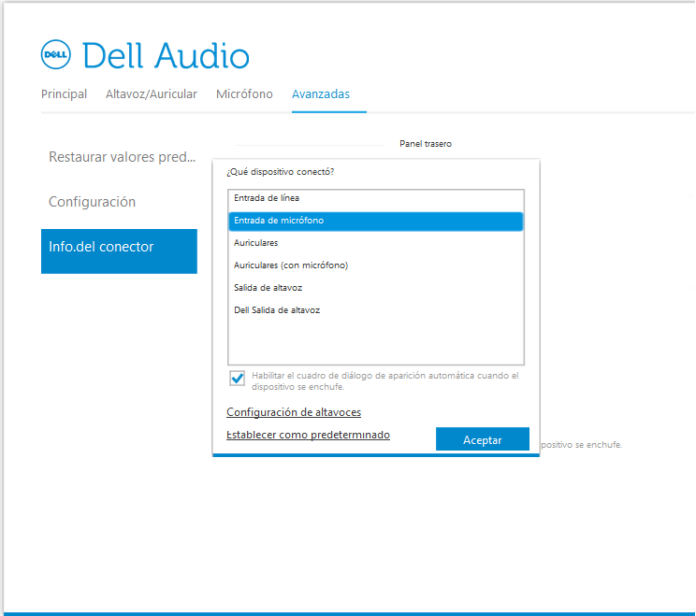Pick Salida de altavoz from list
Screen dimensions: 696x616
pyautogui.click(x=376, y=288)
